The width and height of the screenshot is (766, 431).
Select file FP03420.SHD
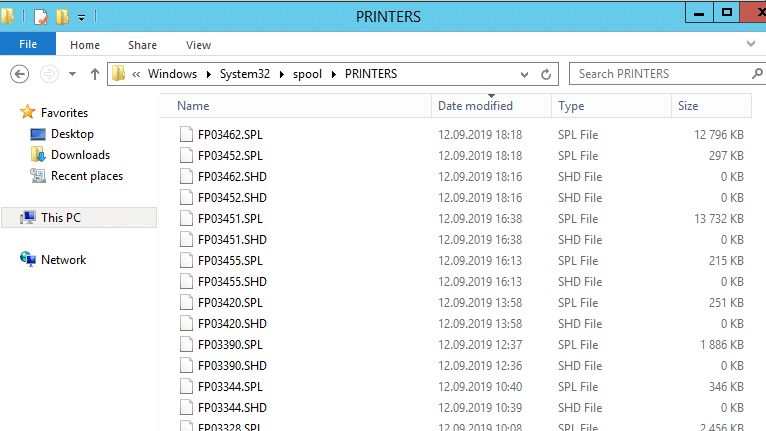click(232, 323)
